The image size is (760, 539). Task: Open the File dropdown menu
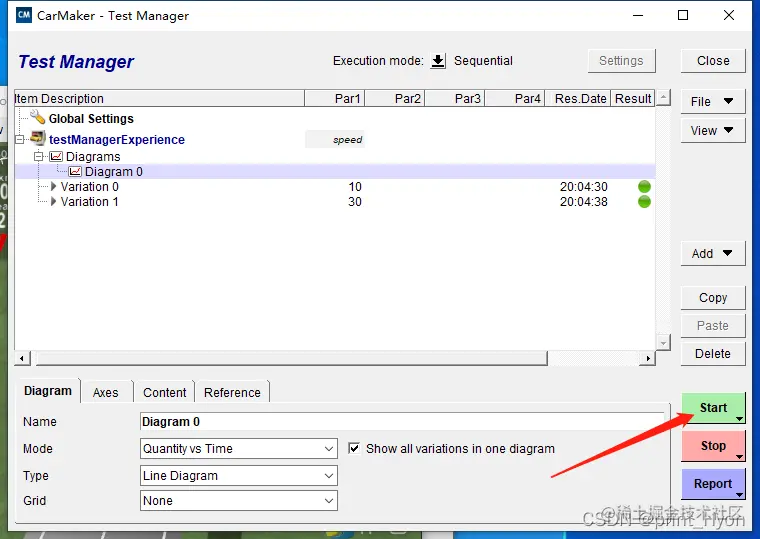[712, 101]
